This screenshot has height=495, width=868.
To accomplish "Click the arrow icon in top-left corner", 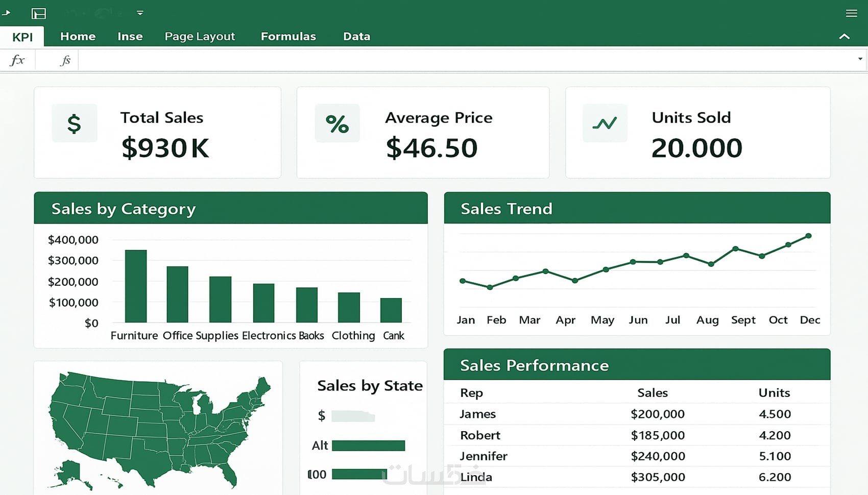I will (x=6, y=13).
